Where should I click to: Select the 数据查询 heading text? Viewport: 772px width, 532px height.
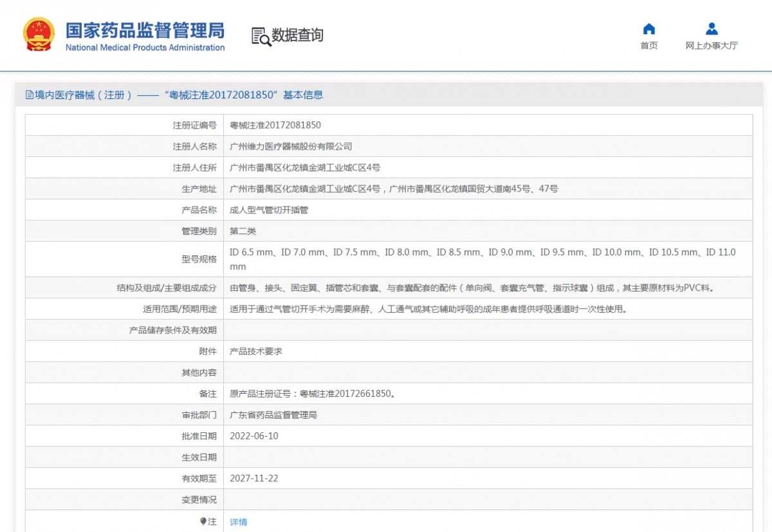tap(297, 35)
